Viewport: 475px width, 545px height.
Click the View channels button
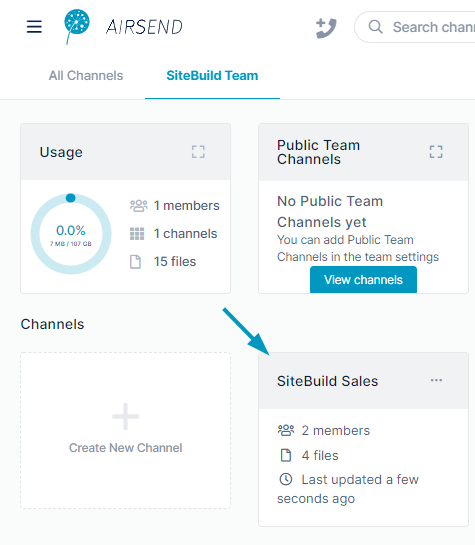tap(363, 279)
